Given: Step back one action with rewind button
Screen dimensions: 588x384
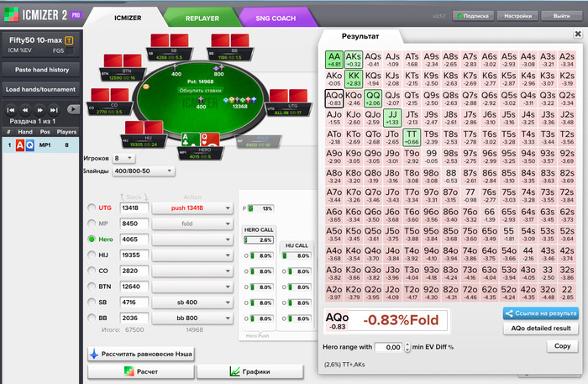Looking at the screenshot, I should (x=25, y=110).
